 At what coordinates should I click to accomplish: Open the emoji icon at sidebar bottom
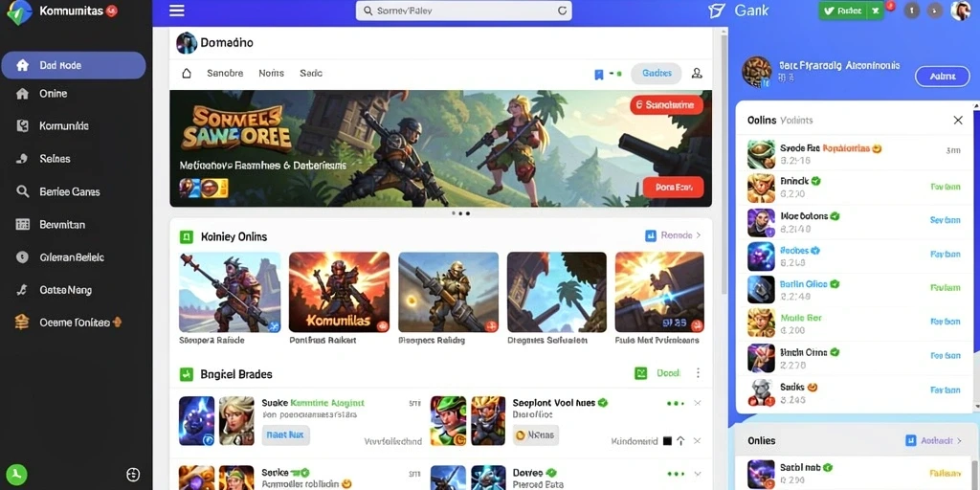click(x=132, y=475)
